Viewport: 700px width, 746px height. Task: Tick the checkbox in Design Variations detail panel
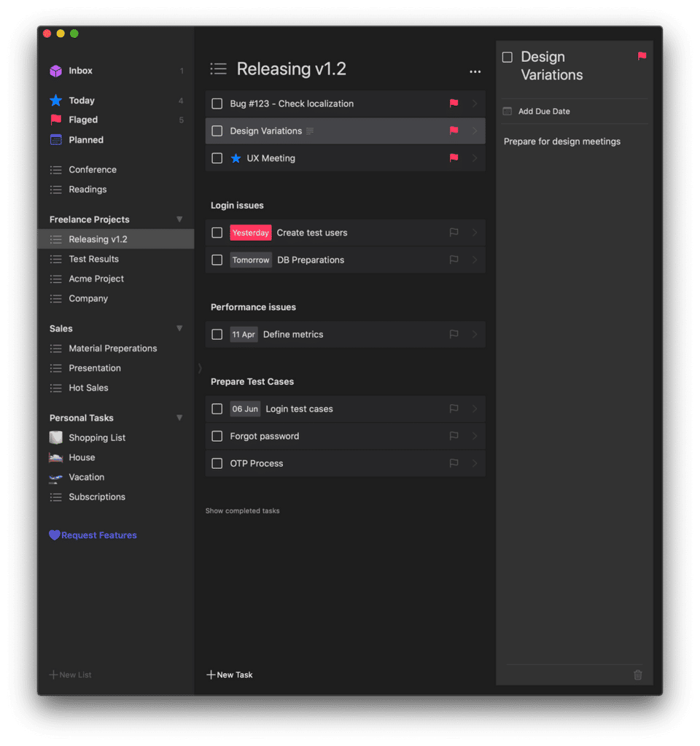[x=507, y=57]
